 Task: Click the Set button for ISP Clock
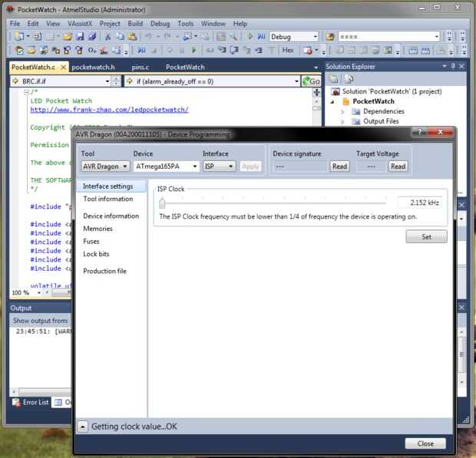point(426,236)
